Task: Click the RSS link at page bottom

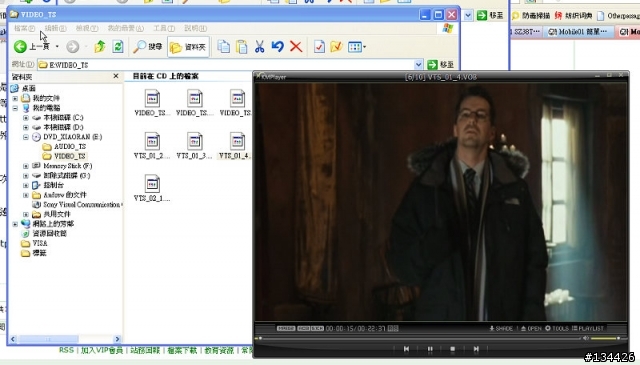Action: [x=67, y=350]
